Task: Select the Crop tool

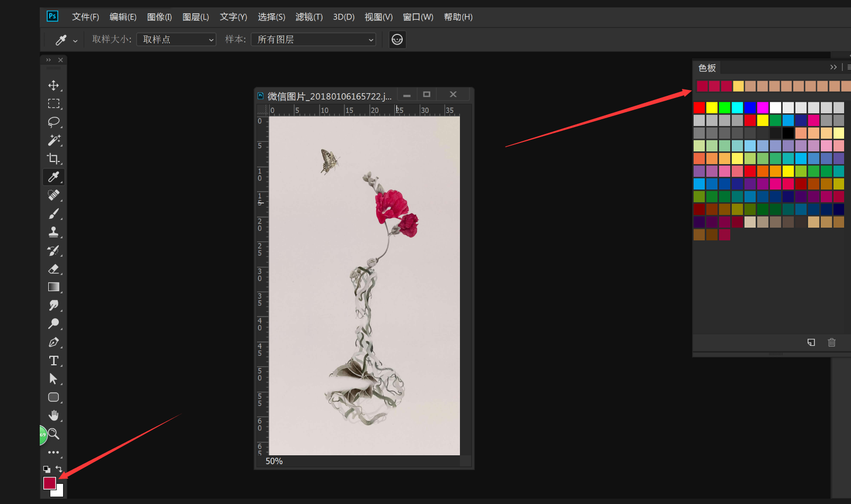Action: coord(54,158)
